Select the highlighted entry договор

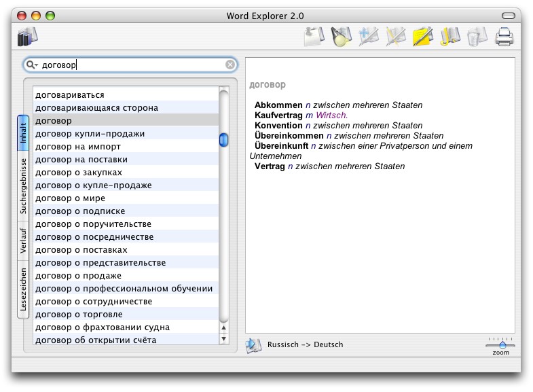pos(126,121)
